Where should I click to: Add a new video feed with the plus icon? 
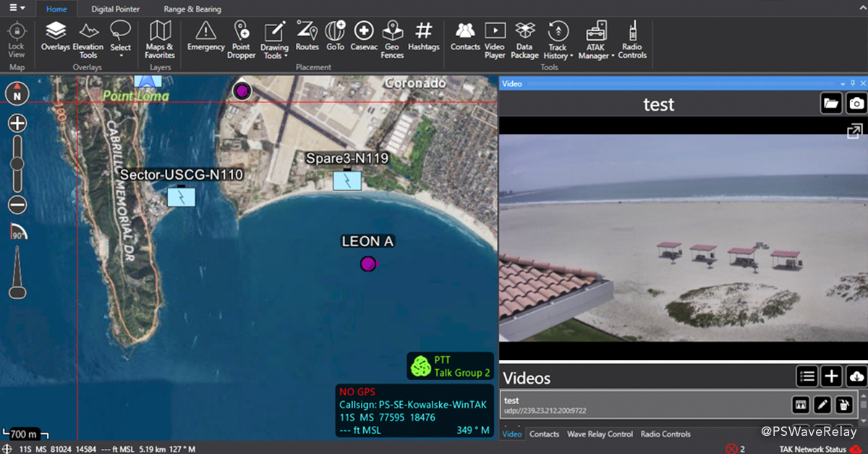831,376
